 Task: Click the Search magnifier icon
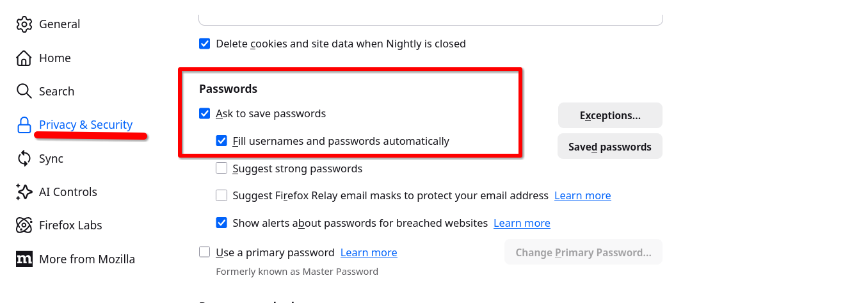(x=24, y=92)
